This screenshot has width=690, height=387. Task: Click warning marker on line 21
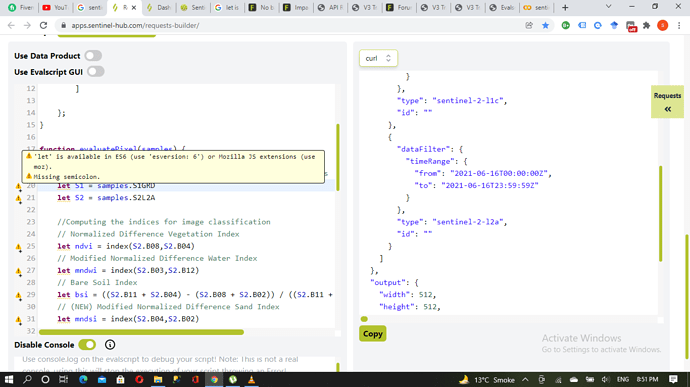point(18,199)
